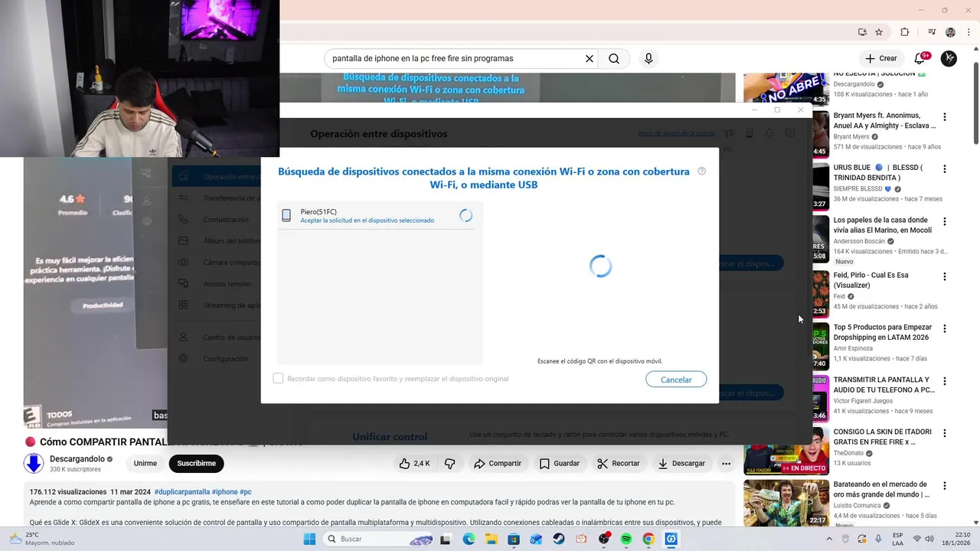Click the Descargar button
The height and width of the screenshot is (551, 980).
(681, 463)
